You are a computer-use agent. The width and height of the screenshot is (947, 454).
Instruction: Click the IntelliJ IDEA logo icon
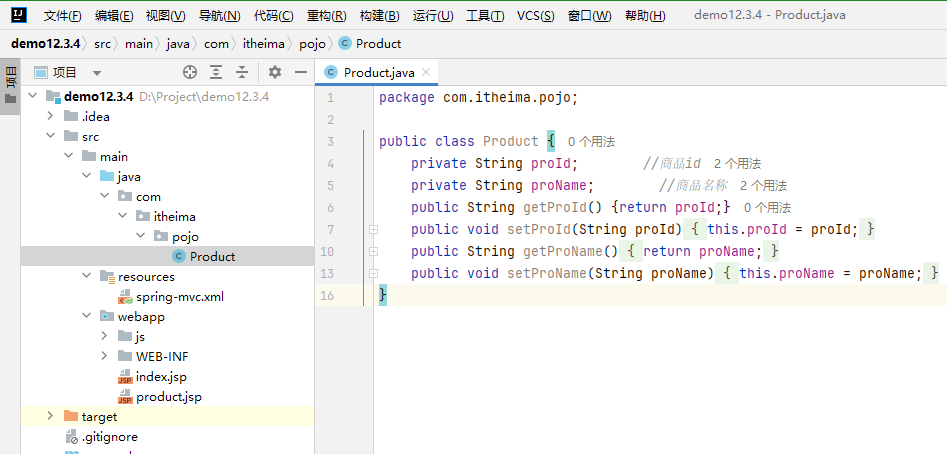click(x=17, y=15)
